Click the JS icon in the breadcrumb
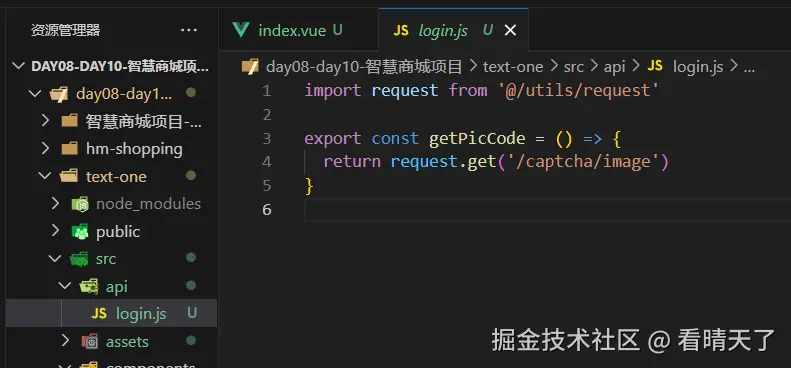The image size is (791, 368). pyautogui.click(x=655, y=66)
